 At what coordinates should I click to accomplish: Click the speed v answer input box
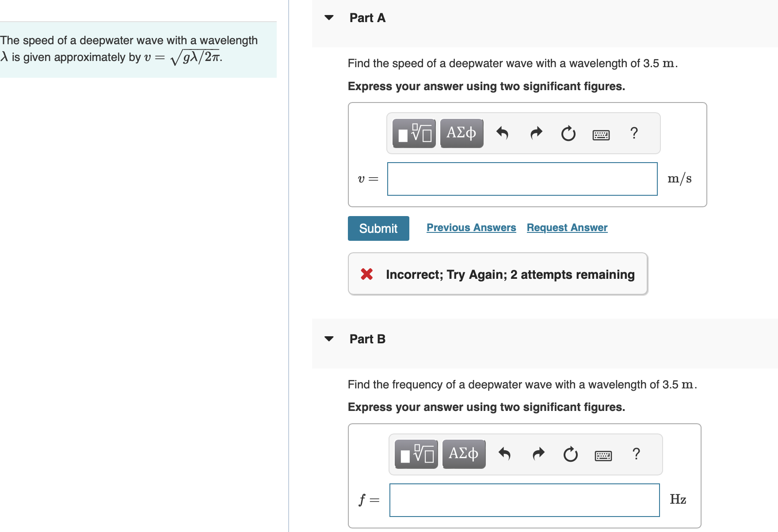pos(522,179)
